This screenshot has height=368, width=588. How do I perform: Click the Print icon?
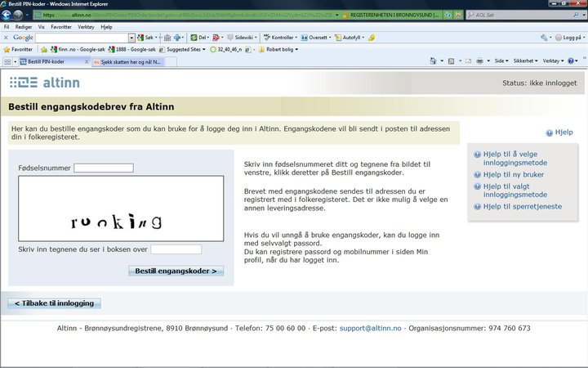[479, 61]
